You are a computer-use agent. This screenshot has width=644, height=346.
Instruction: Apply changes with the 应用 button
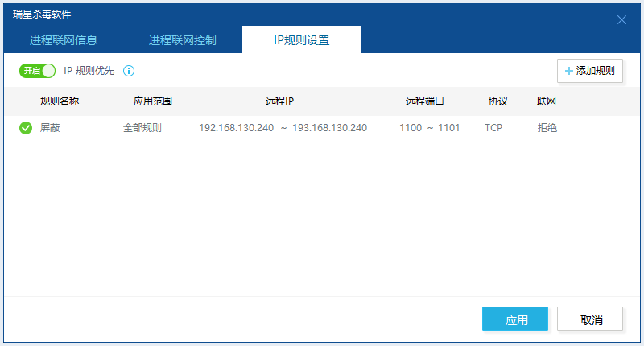[515, 319]
